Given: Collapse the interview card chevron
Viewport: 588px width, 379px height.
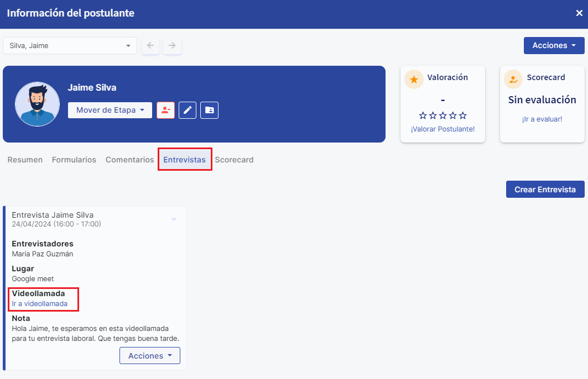Looking at the screenshot, I should pyautogui.click(x=174, y=219).
